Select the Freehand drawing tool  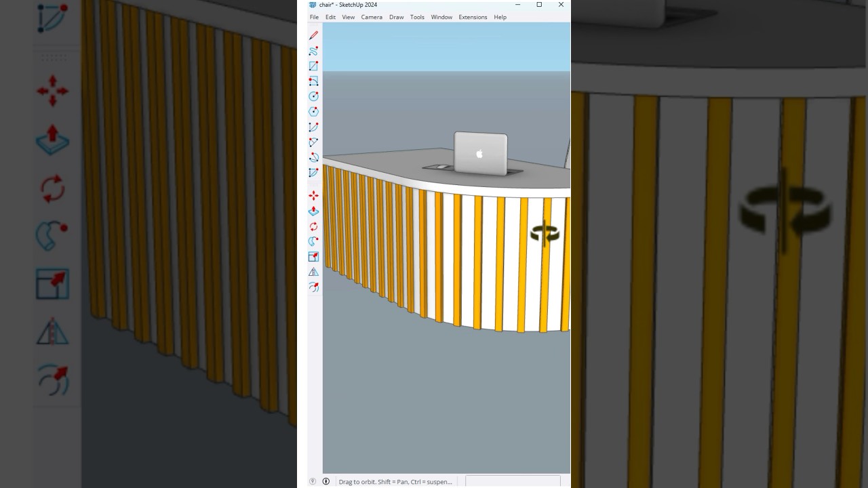(x=313, y=51)
